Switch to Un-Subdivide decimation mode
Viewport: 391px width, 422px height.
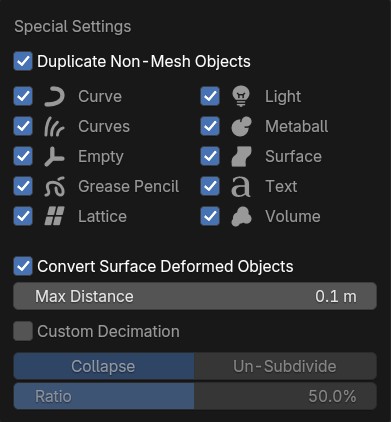[285, 366]
